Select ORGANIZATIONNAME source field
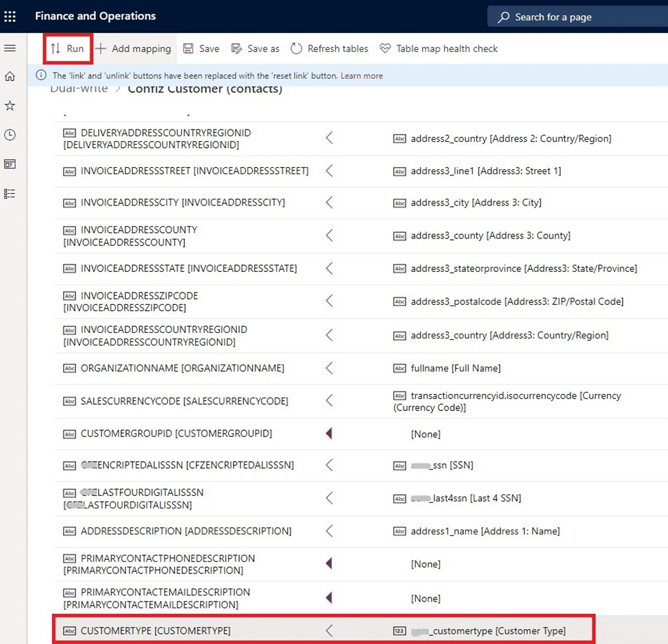The image size is (668, 644). click(x=173, y=369)
